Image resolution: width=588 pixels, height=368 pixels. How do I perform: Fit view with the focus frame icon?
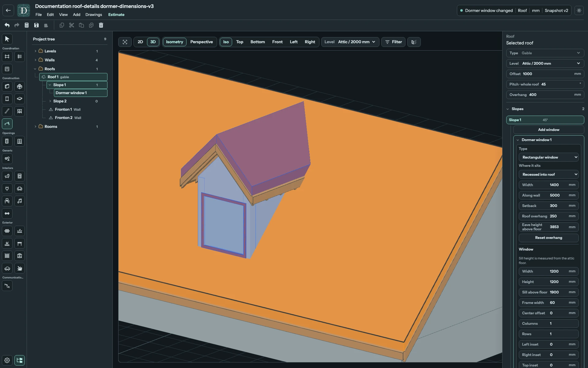[x=125, y=42]
